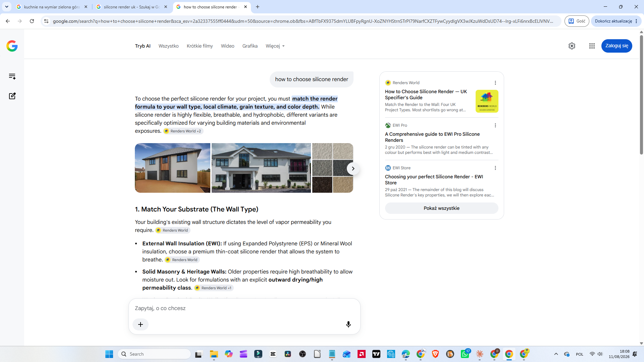Click Pokaż wszystkie sources button
The width and height of the screenshot is (644, 362).
[441, 208]
